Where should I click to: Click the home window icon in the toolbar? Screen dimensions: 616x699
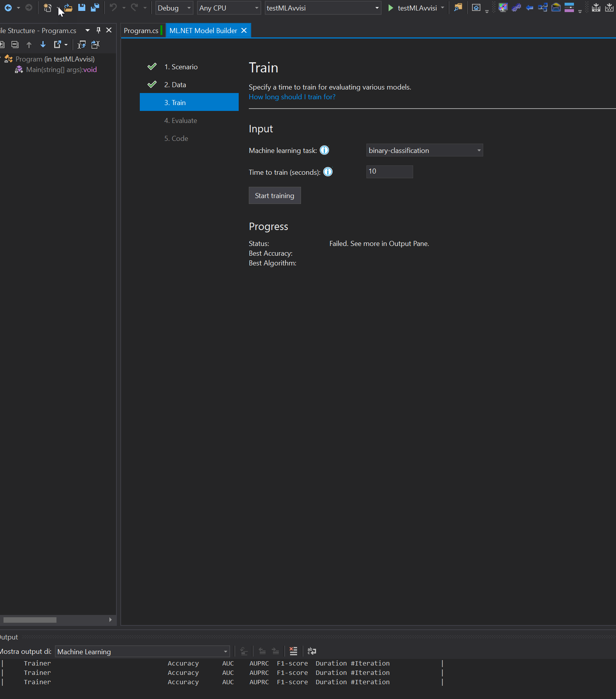[x=476, y=7]
